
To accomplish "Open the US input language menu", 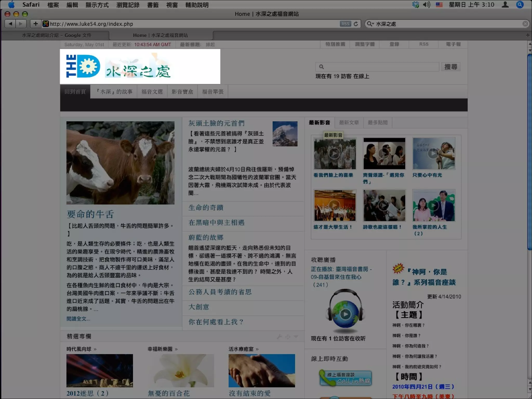I will coord(439,5).
